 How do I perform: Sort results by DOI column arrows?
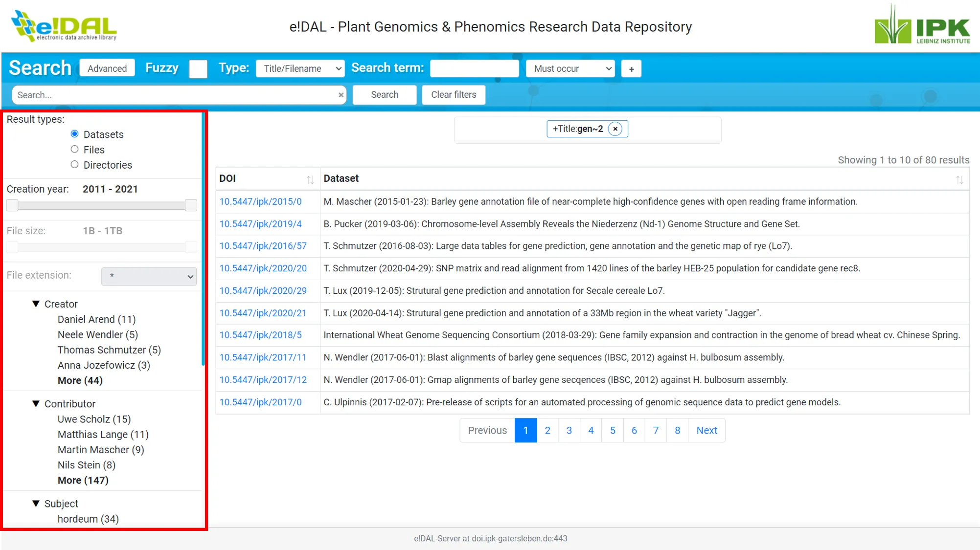[310, 179]
